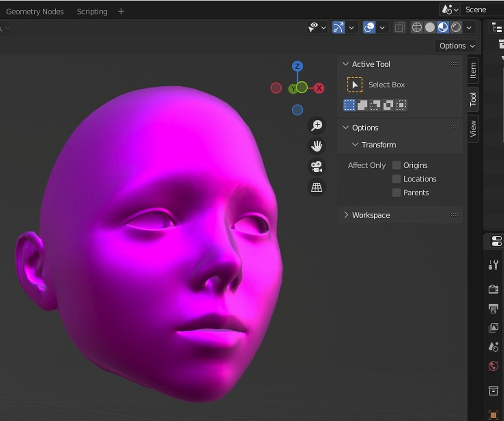504x421 pixels.
Task: Collapse the Active Tool panel
Action: pos(346,64)
